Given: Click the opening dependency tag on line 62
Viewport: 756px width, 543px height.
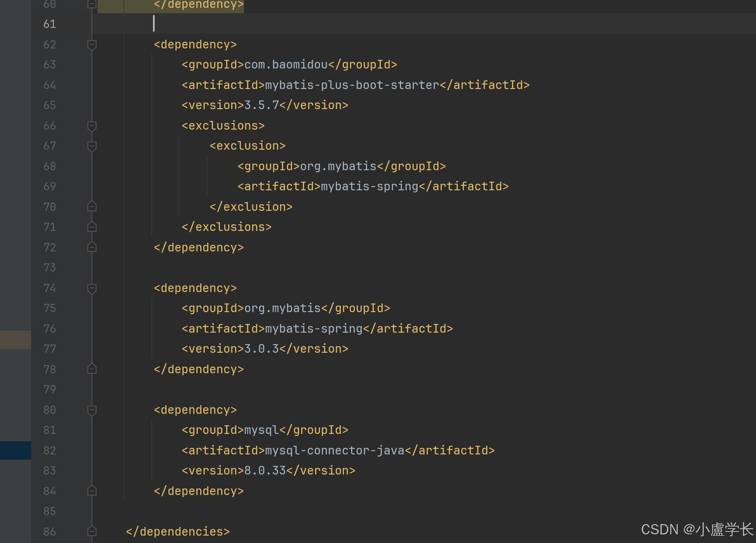Looking at the screenshot, I should tap(195, 45).
